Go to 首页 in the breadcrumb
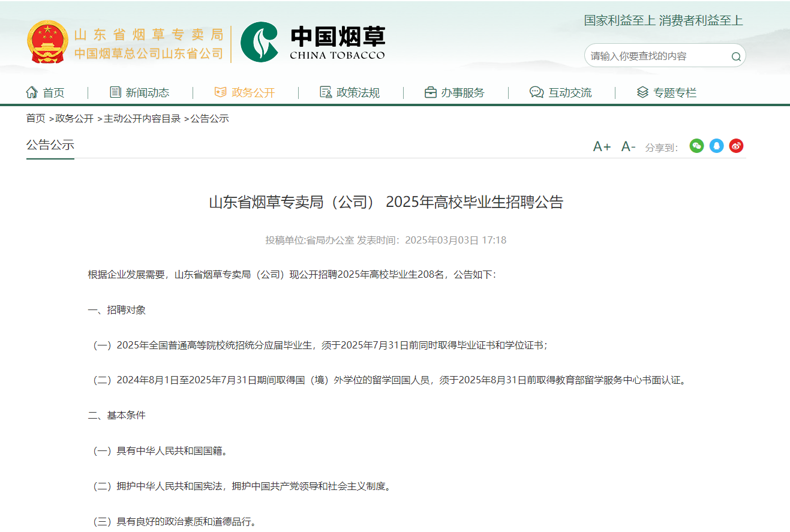 coord(35,119)
